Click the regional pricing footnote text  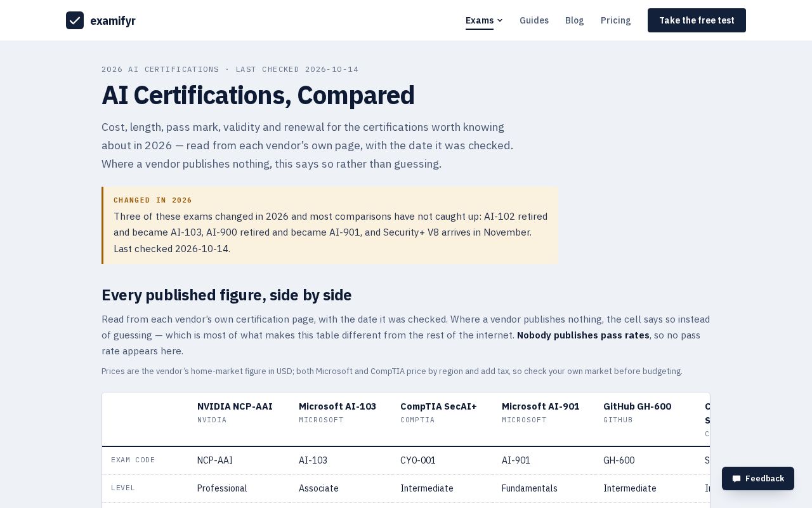[392, 371]
